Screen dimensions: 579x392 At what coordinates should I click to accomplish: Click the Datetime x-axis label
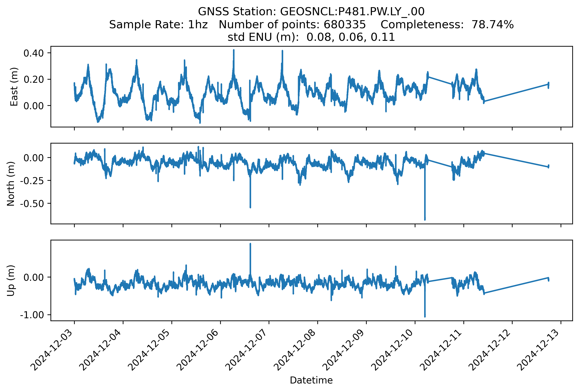tap(311, 380)
